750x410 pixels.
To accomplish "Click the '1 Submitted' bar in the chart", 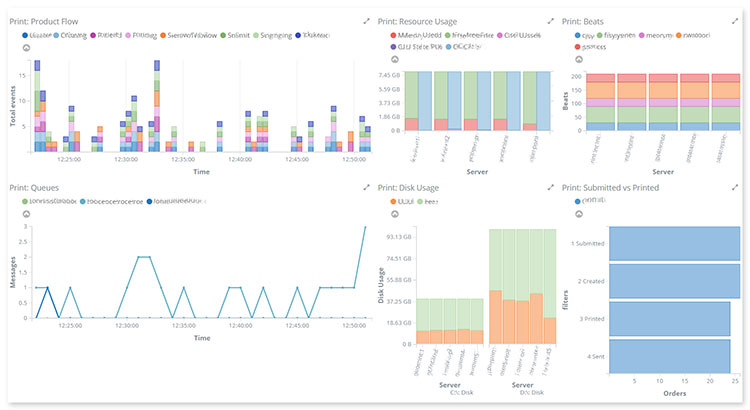I will tap(675, 243).
